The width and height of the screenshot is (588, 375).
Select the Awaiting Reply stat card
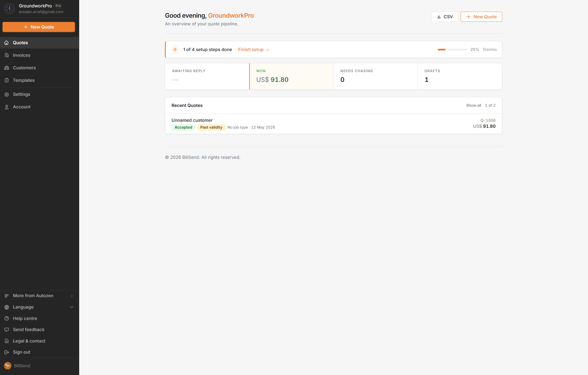(x=207, y=76)
